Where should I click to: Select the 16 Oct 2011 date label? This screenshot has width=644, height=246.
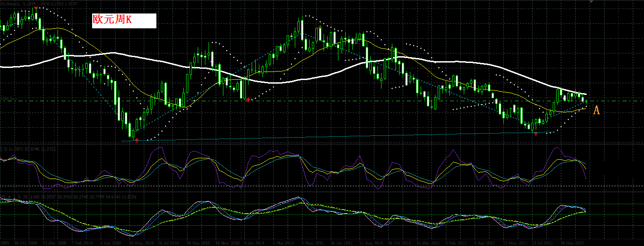pos(399,242)
